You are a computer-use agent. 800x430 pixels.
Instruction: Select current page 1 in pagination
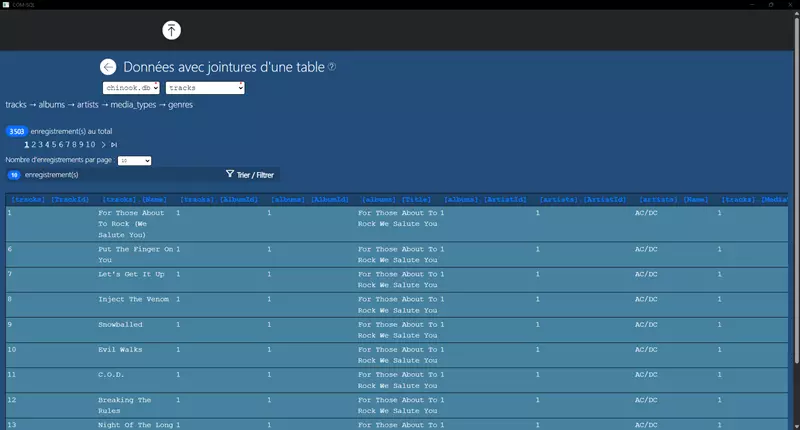pyautogui.click(x=27, y=145)
